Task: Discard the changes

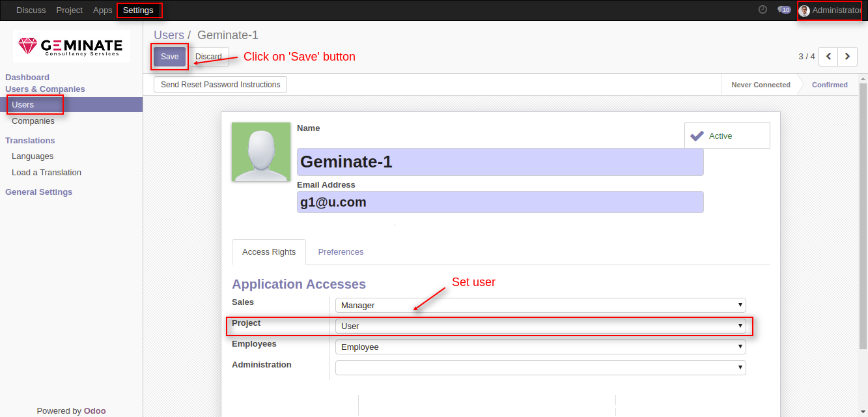Action: pos(209,57)
